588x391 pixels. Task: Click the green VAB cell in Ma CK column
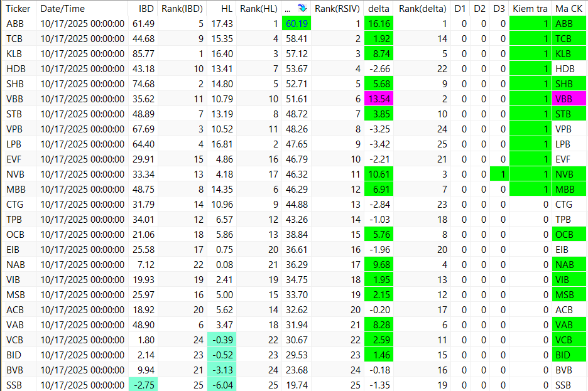(569, 324)
